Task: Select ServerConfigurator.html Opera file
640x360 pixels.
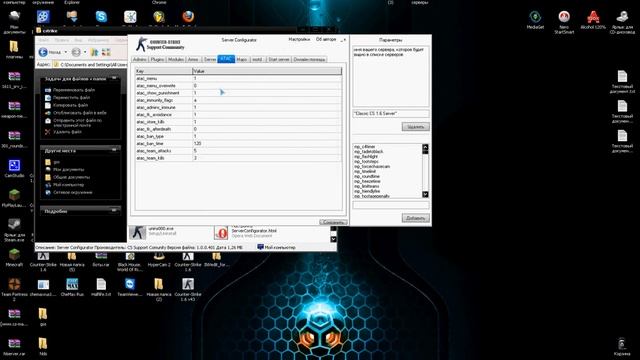Action: 245,232
